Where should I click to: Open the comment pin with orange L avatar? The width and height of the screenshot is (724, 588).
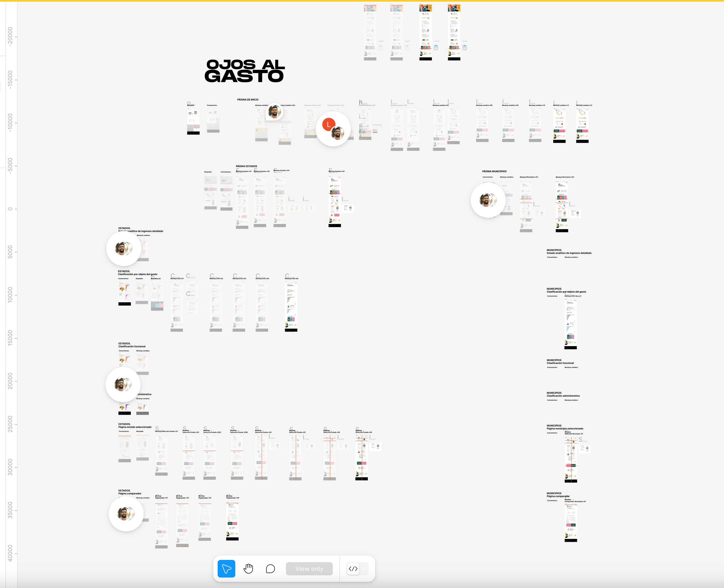pos(333,129)
